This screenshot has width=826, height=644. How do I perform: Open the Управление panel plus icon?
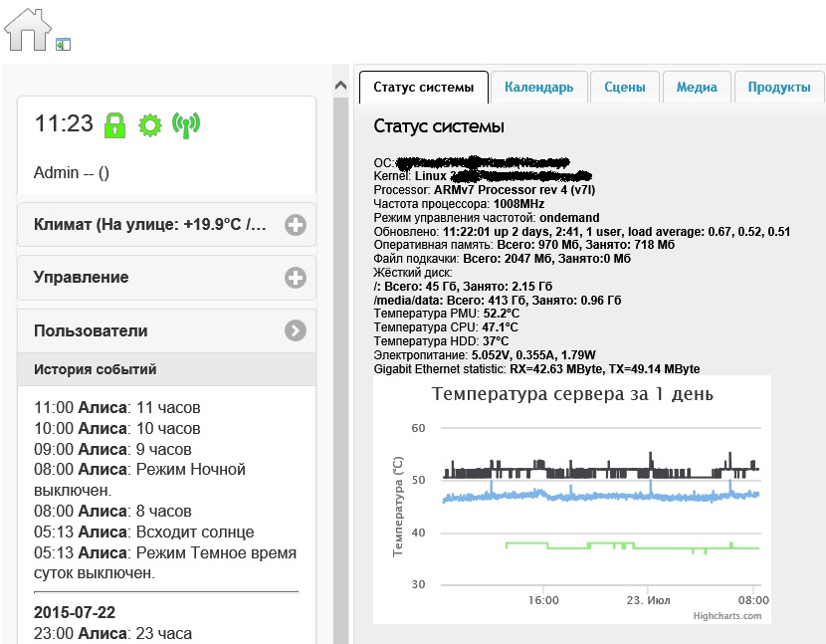295,278
